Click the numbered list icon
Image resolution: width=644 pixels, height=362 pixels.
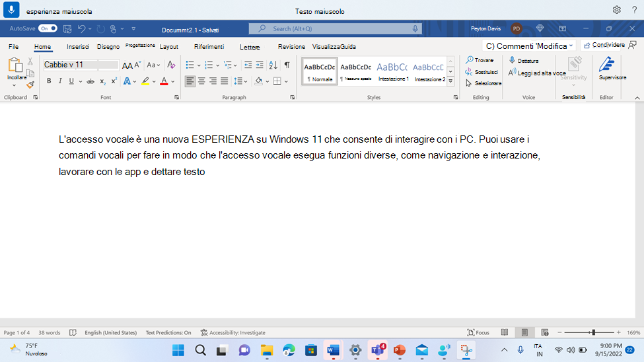point(209,65)
